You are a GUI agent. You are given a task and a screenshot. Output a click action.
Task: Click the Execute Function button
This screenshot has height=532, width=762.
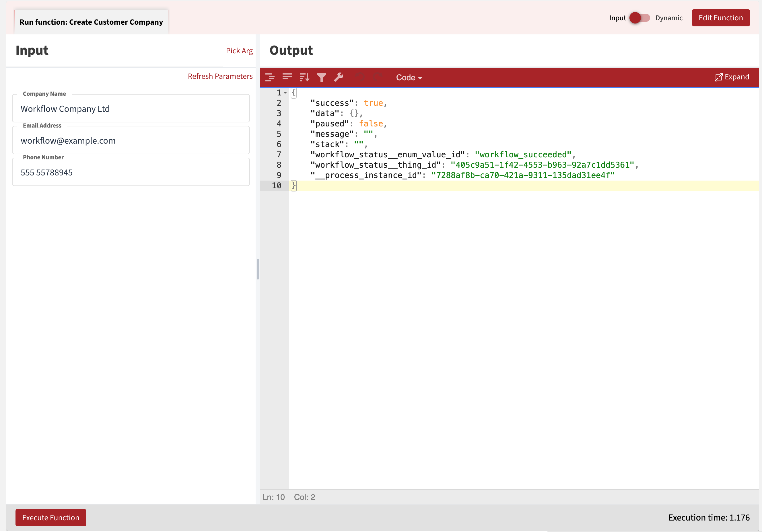point(50,517)
